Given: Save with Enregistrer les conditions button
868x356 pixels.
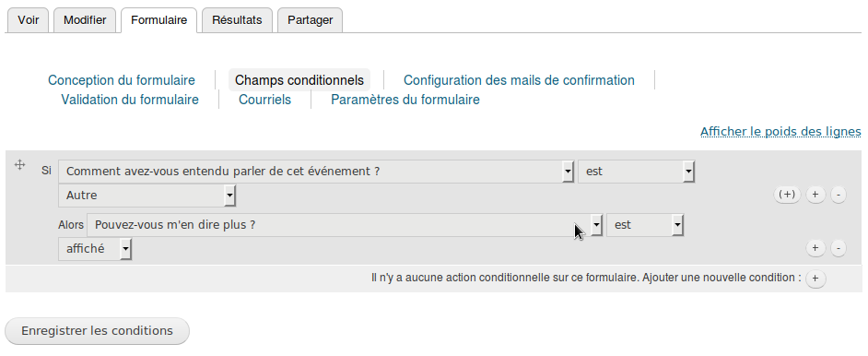Looking at the screenshot, I should [x=97, y=331].
